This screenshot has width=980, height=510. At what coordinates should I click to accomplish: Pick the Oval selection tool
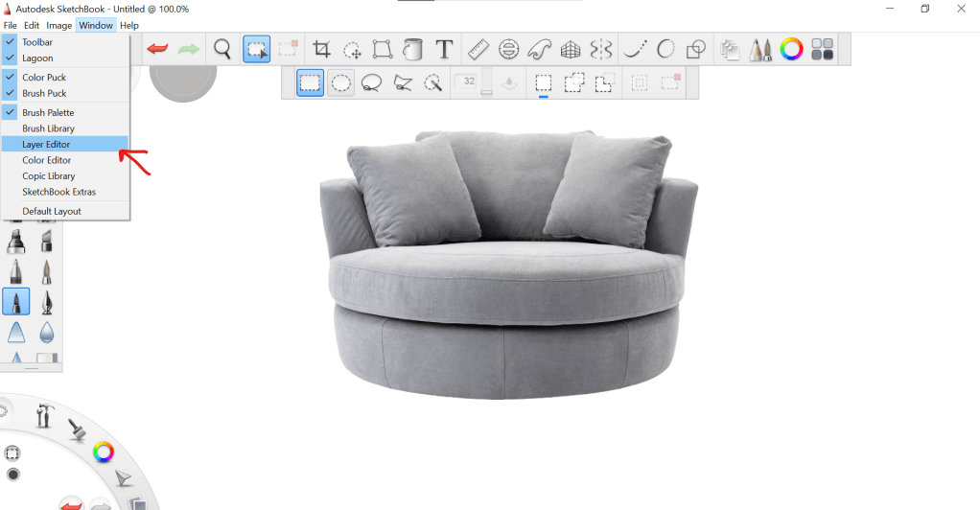pyautogui.click(x=340, y=83)
